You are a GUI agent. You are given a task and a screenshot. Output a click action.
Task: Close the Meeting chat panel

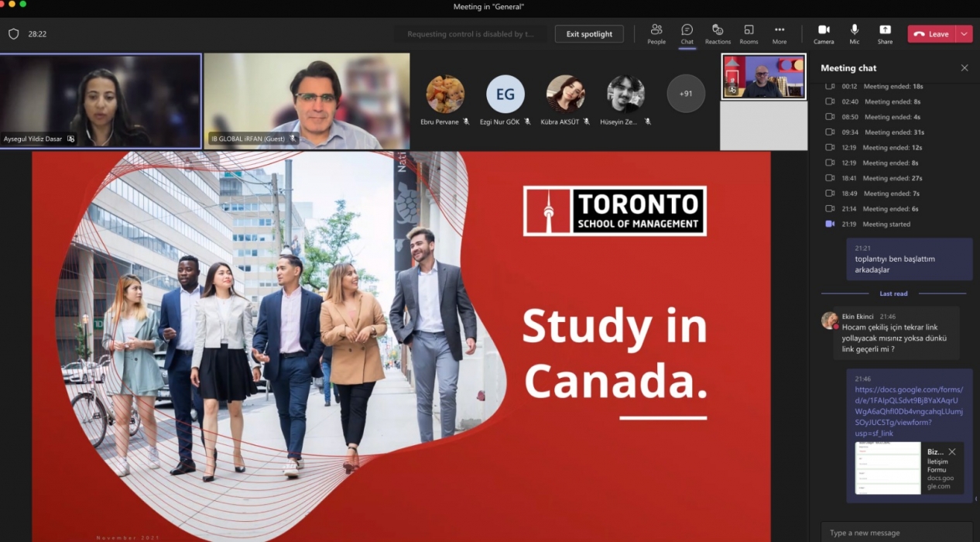(965, 68)
